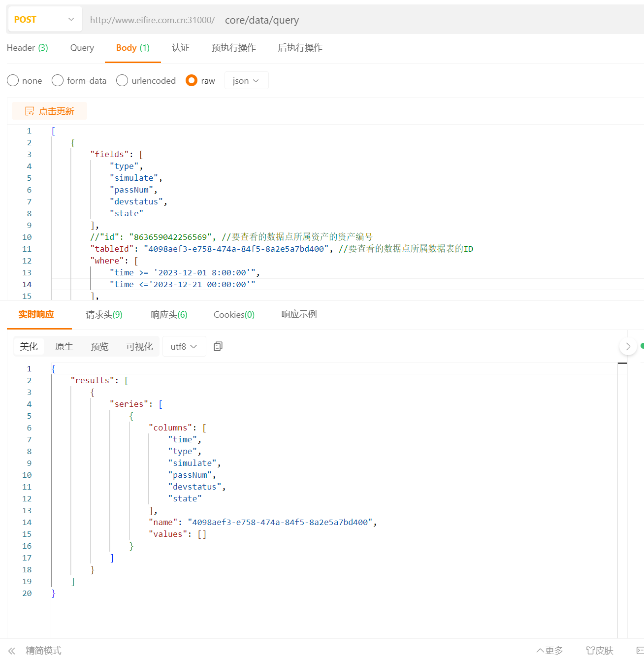Click the right chevron arrow button

(628, 347)
